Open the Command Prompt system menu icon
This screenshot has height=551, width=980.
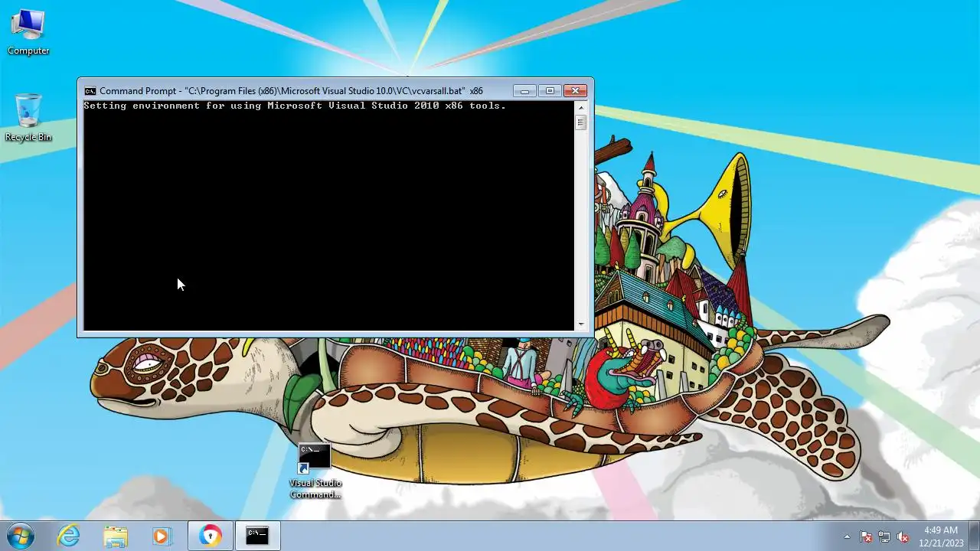[x=90, y=91]
